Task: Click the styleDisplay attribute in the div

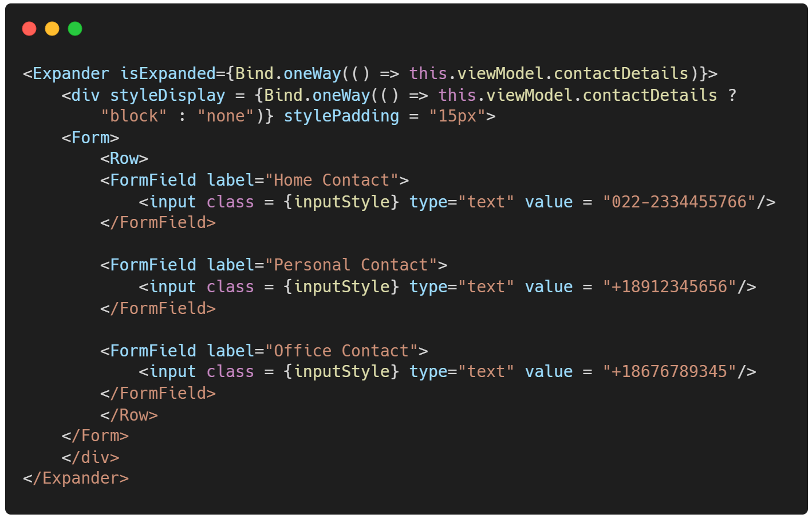Action: point(168,96)
